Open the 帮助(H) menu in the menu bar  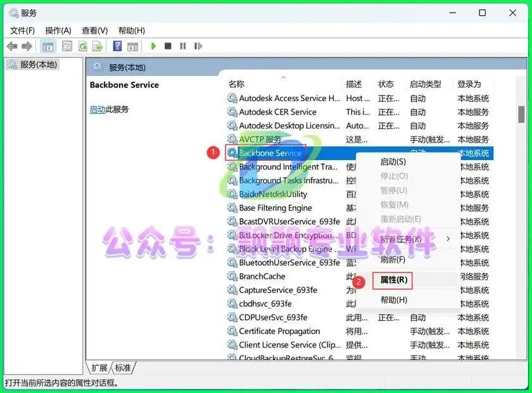click(131, 30)
